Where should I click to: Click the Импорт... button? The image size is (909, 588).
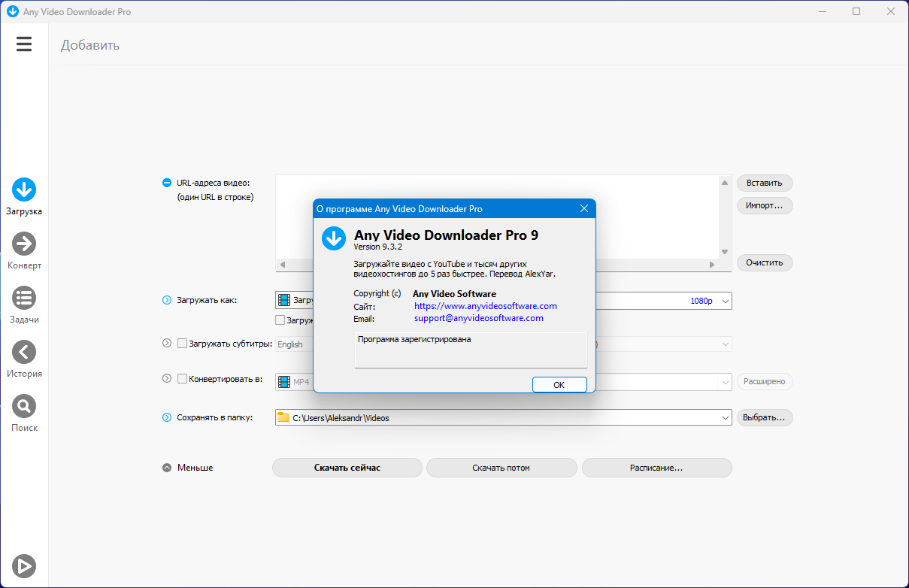(x=765, y=205)
